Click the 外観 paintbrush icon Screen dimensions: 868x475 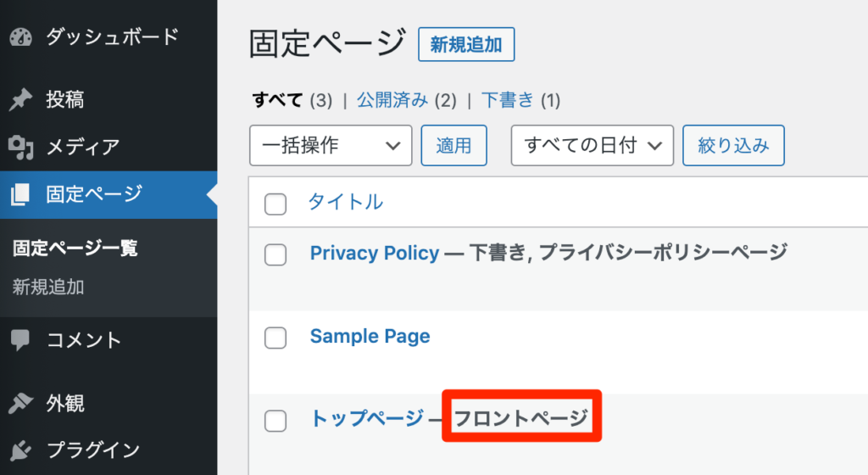21,403
